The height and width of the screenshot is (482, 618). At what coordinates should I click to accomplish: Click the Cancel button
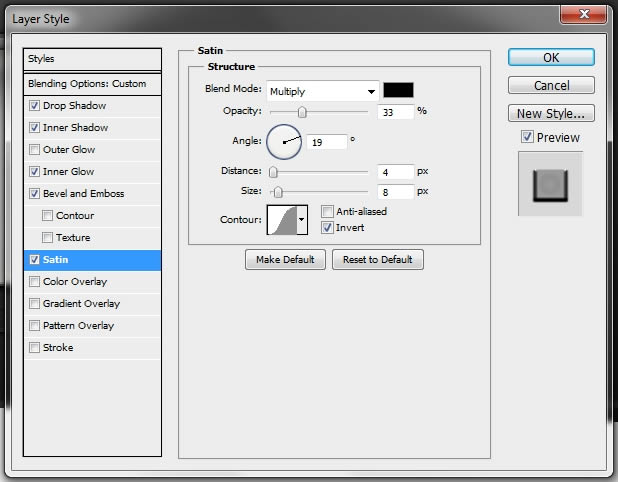(551, 85)
